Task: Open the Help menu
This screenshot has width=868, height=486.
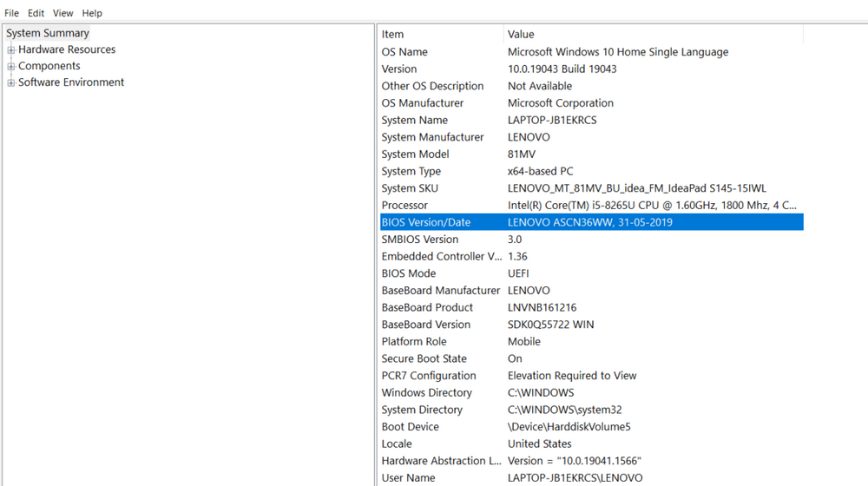Action: [x=92, y=13]
